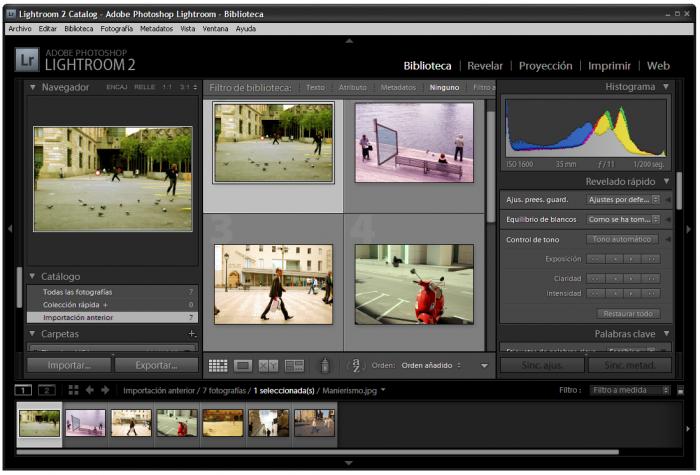Screen dimensions: 700x475
Task: Collapse the Navegador panel
Action: click(x=32, y=88)
